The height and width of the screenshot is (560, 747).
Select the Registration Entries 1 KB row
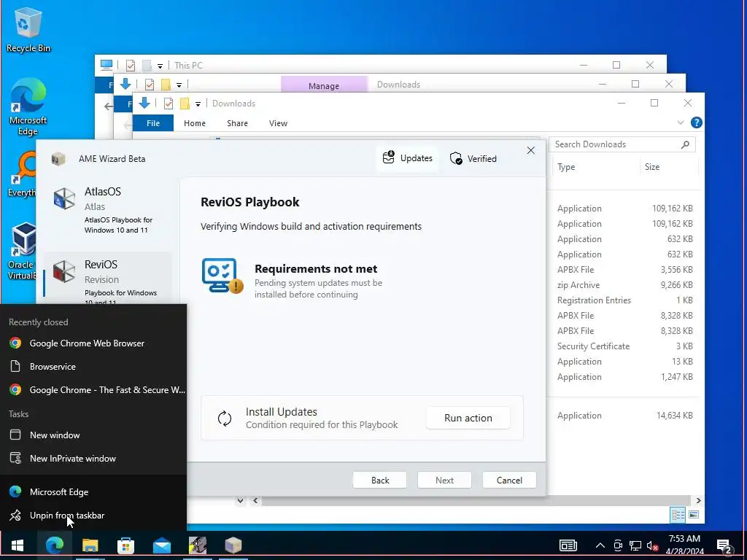(x=625, y=300)
